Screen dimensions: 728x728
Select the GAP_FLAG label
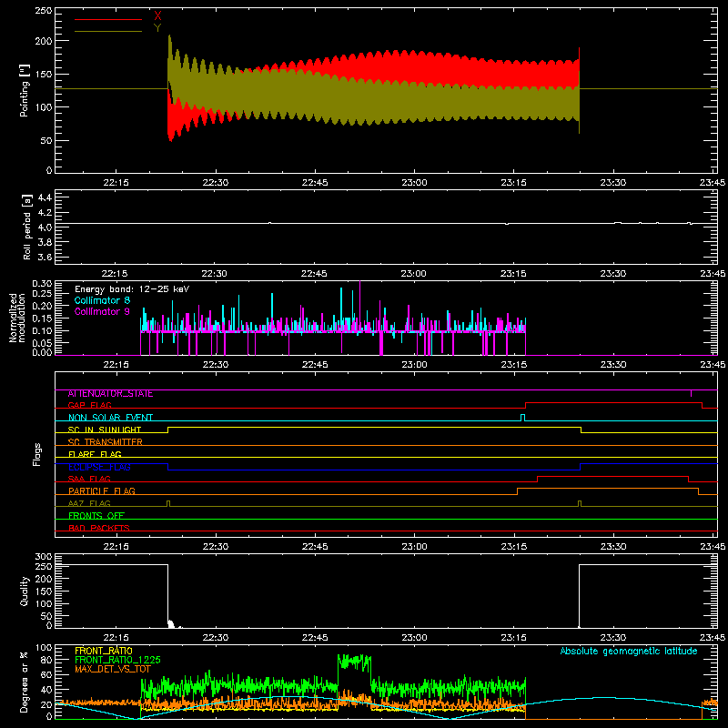pyautogui.click(x=89, y=405)
